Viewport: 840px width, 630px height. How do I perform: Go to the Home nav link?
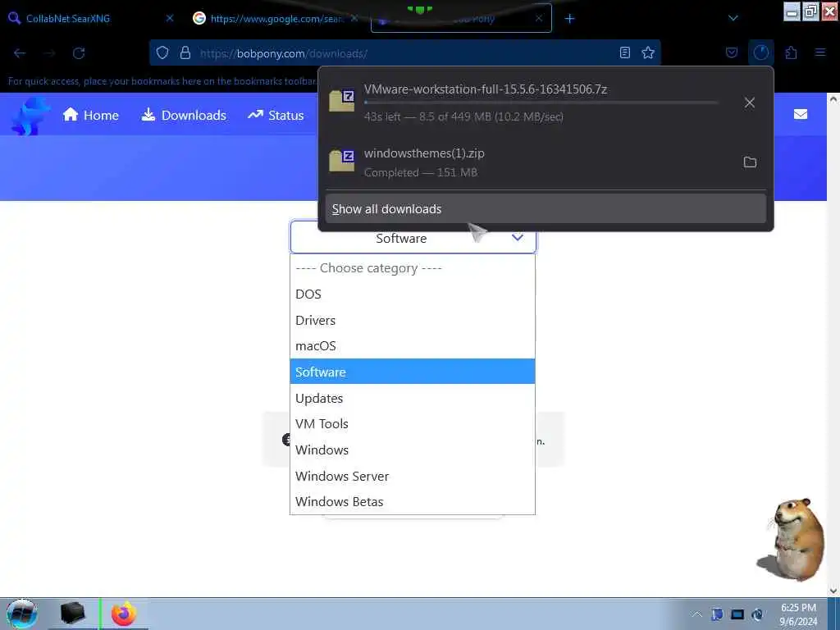[x=90, y=115]
